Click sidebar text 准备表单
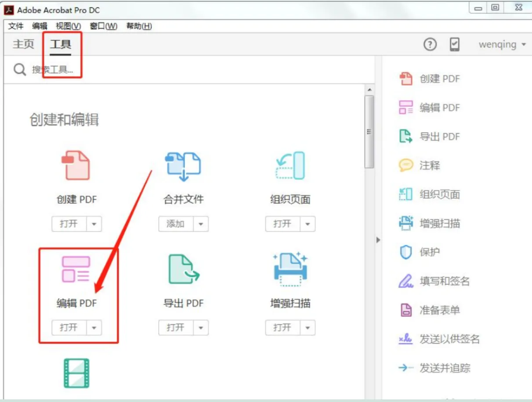The height and width of the screenshot is (402, 532). point(440,310)
